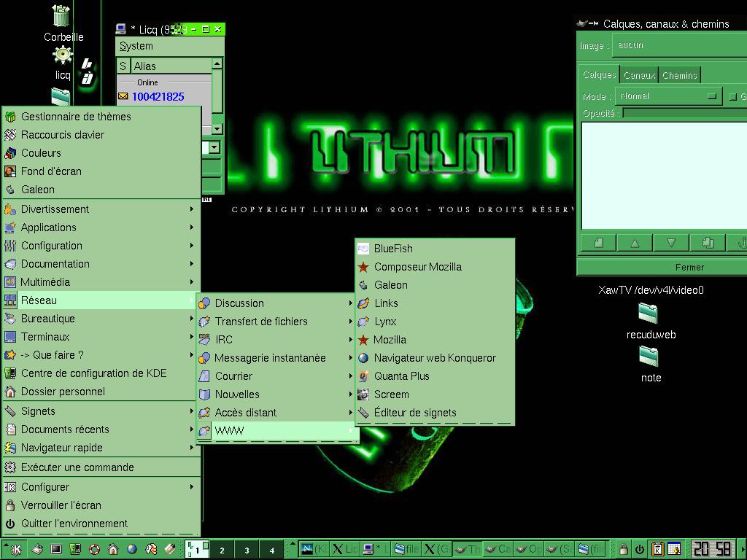Expand the Messagerie instantanée submenu
This screenshot has width=747, height=560.
pos(276,358)
